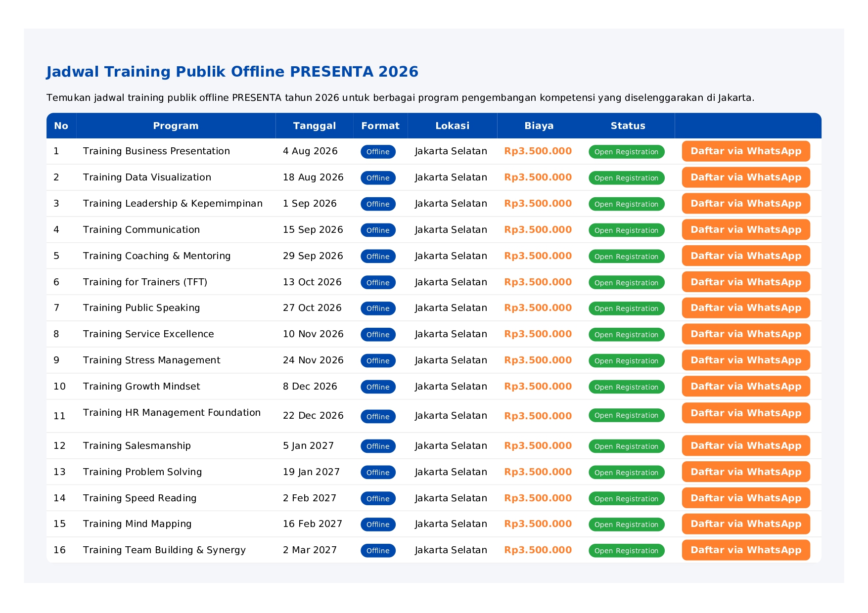Click the date 8 Dec 2026

click(x=310, y=387)
